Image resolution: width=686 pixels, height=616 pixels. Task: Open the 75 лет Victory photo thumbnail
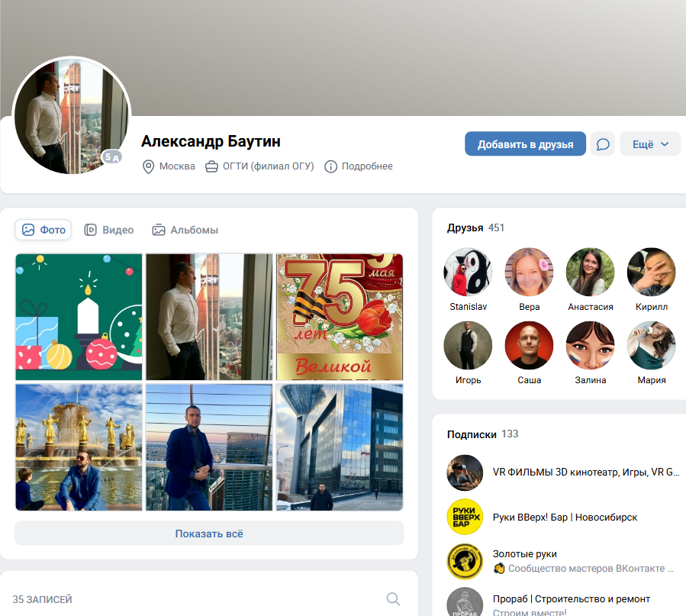[340, 317]
